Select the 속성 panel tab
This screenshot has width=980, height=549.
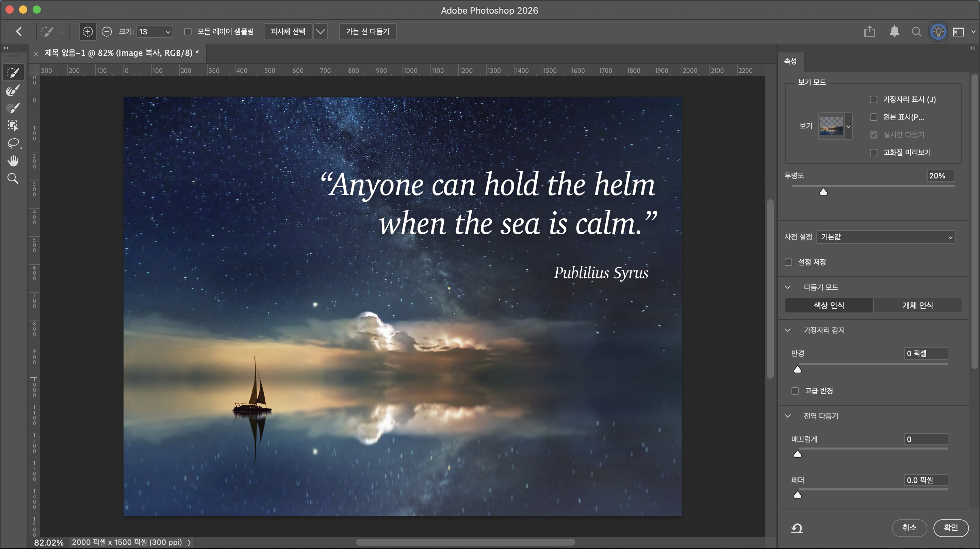coord(790,61)
